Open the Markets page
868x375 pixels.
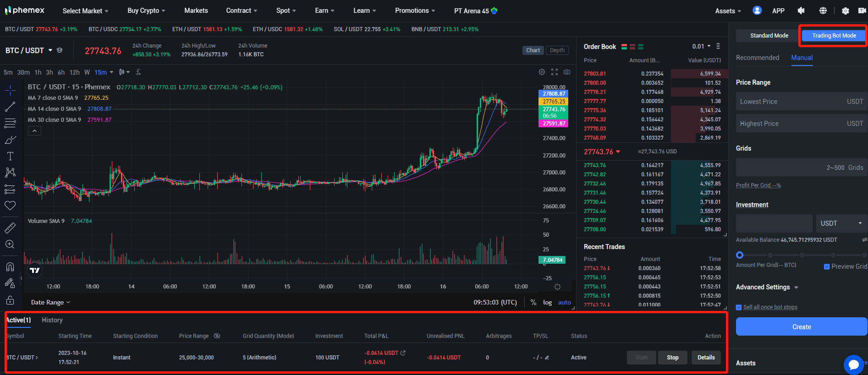click(196, 11)
